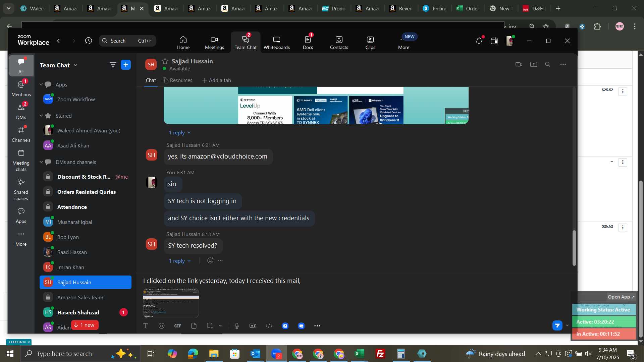
Task: Open more options ellipsis in chat header
Action: pyautogui.click(x=563, y=64)
